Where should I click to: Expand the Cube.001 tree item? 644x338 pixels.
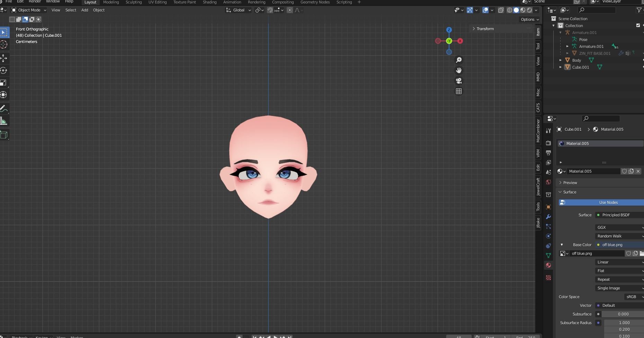pyautogui.click(x=561, y=67)
